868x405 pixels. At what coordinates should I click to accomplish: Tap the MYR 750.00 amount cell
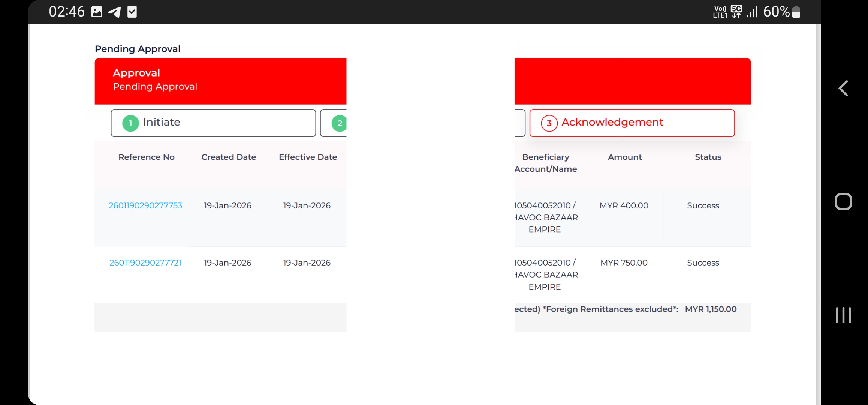(624, 262)
